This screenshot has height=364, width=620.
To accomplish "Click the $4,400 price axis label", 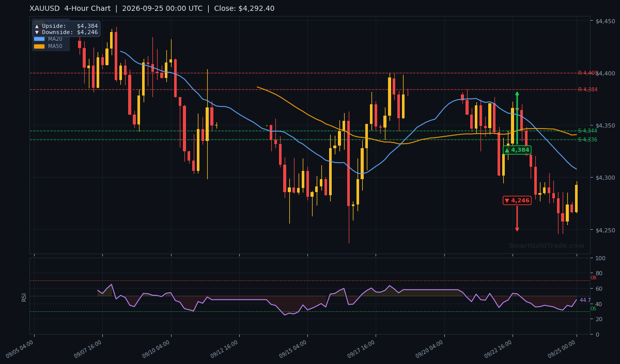I will [605, 73].
